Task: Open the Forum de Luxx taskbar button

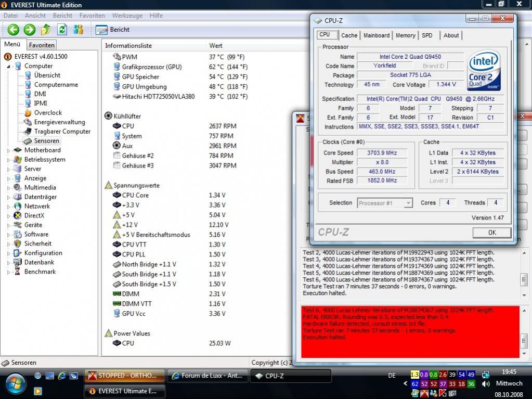Action: (x=208, y=376)
